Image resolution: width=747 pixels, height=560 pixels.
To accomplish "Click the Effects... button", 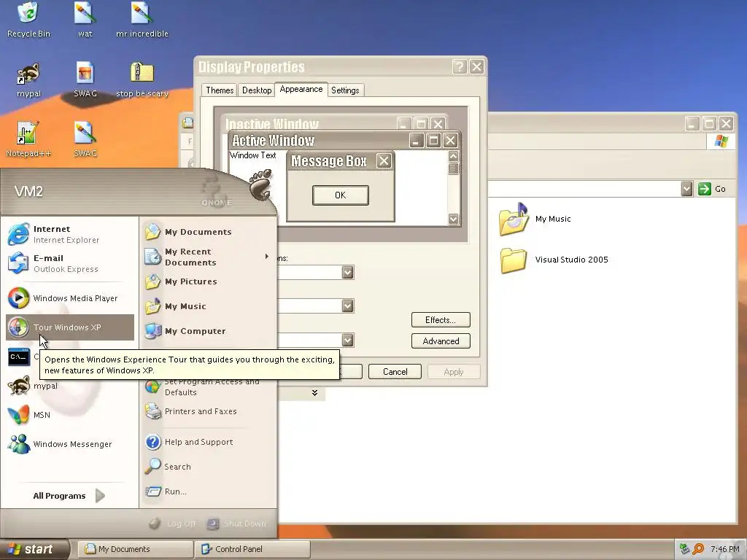I will [x=441, y=320].
